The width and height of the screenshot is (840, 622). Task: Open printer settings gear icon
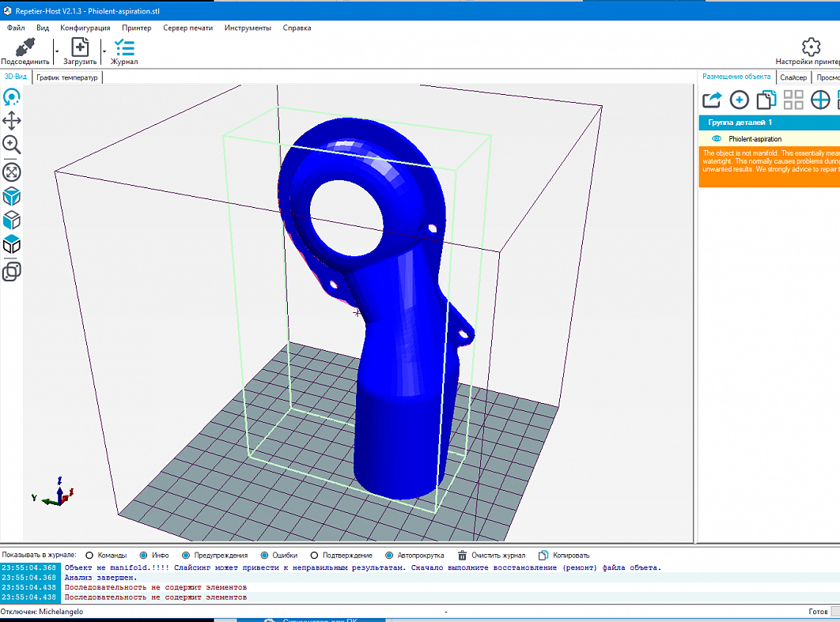811,47
